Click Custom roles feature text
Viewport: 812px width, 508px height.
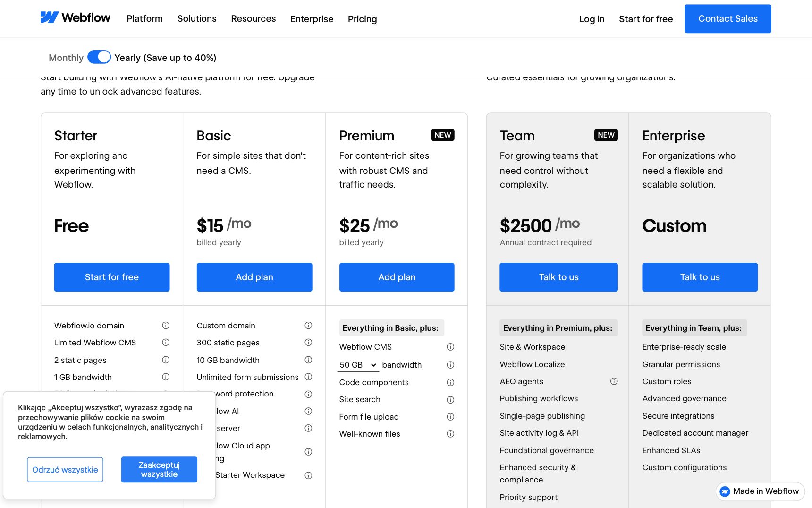(667, 381)
